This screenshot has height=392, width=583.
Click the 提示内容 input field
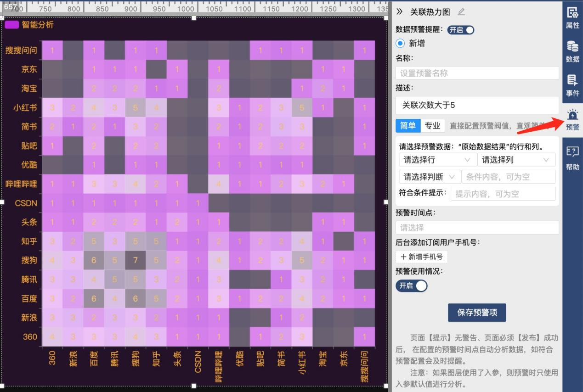click(503, 194)
